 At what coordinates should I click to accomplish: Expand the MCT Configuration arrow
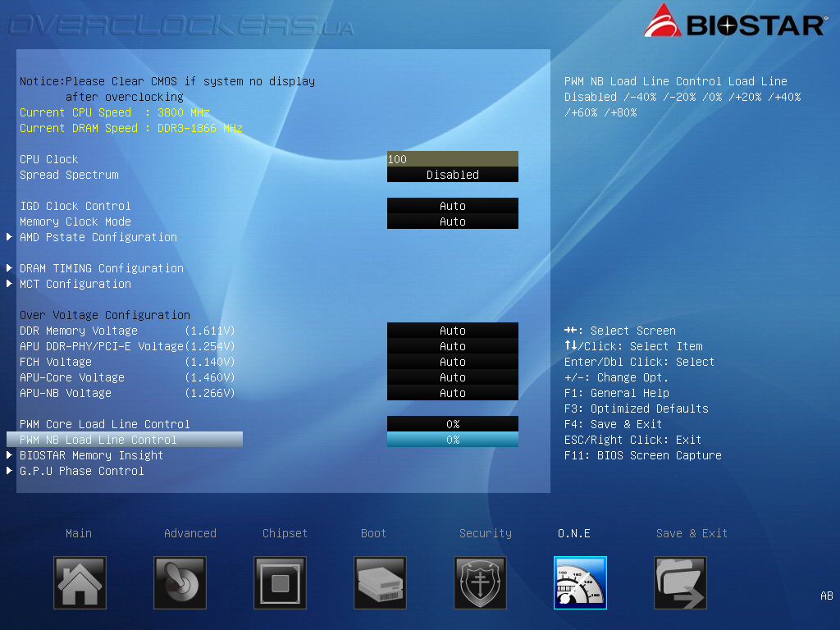[9, 283]
